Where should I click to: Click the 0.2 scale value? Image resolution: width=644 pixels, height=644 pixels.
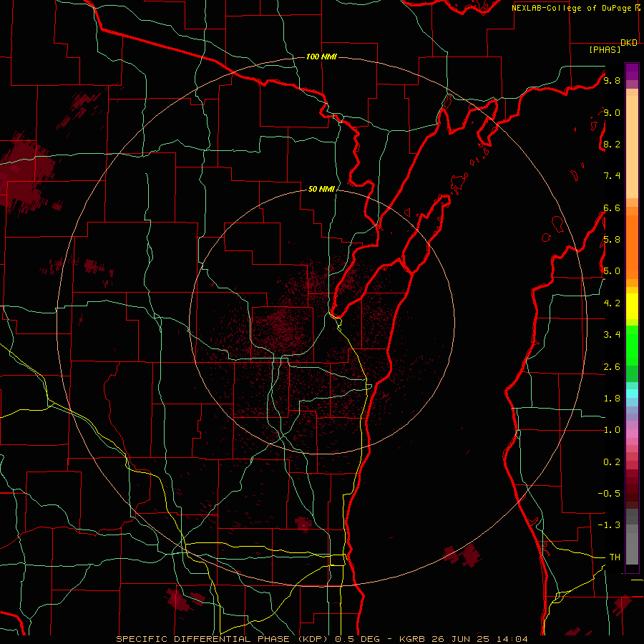(612, 462)
